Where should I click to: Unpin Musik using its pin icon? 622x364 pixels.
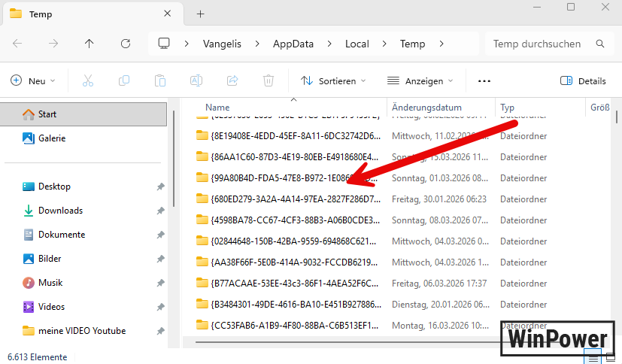160,283
